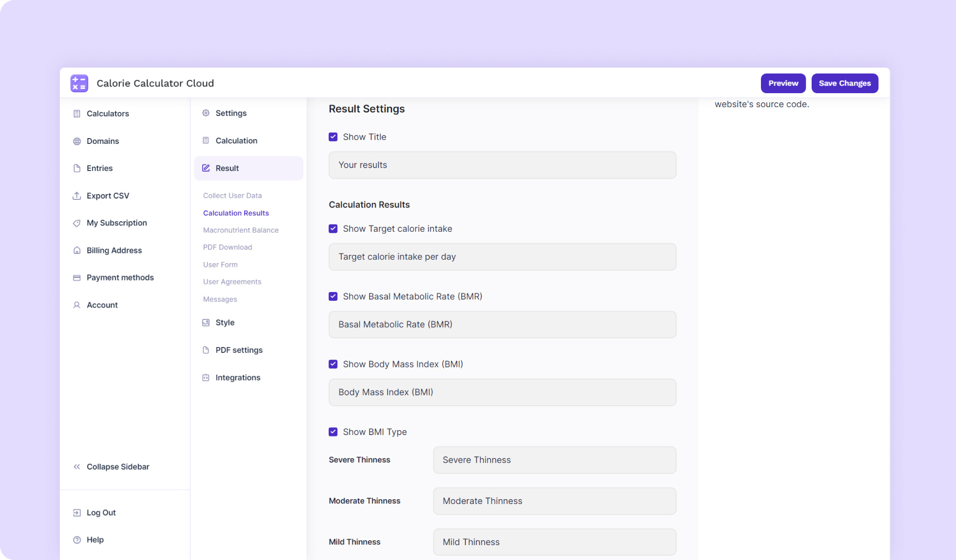Open Export CSV using the upload icon
The width and height of the screenshot is (956, 560).
pyautogui.click(x=77, y=196)
